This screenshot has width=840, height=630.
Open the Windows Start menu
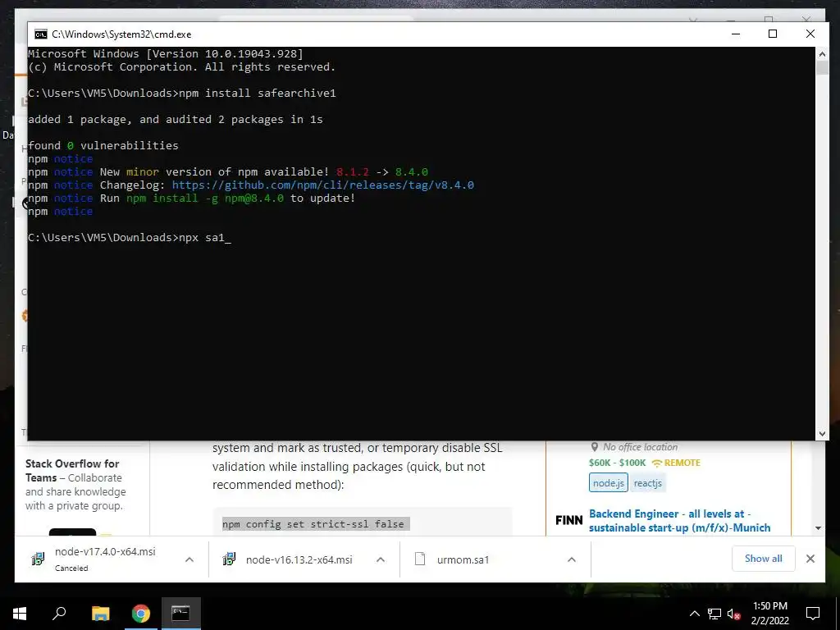[20, 614]
